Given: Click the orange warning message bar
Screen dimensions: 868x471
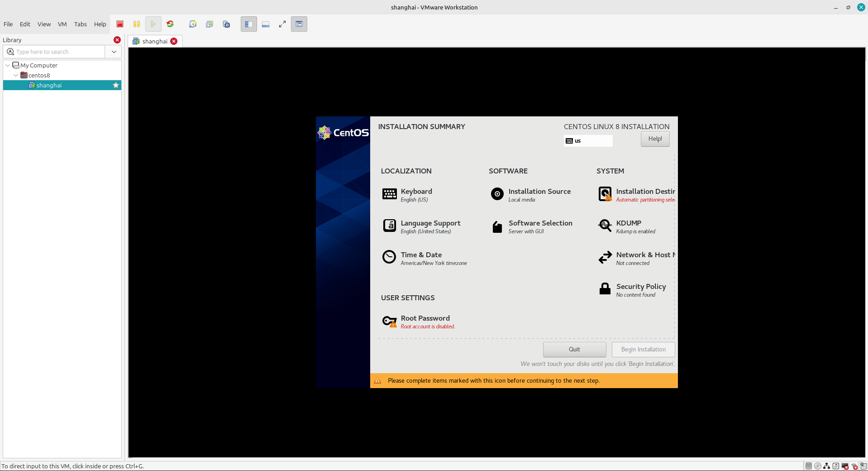Looking at the screenshot, I should (x=524, y=380).
